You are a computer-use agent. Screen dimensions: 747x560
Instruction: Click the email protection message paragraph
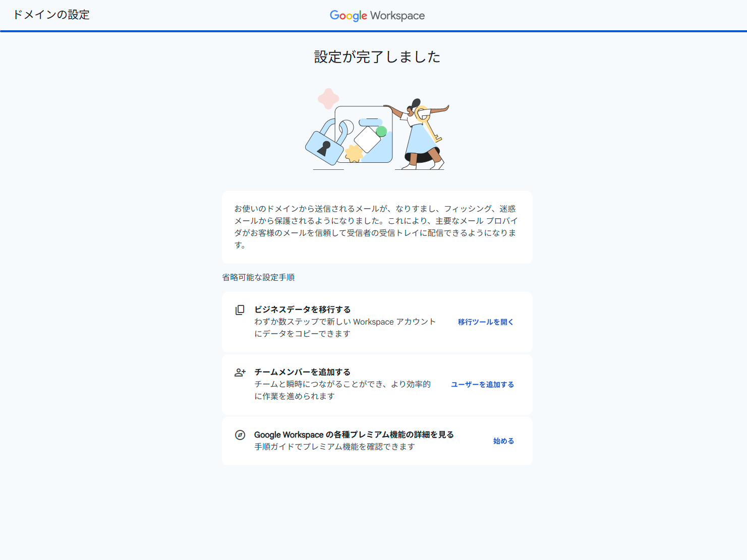[x=376, y=227]
